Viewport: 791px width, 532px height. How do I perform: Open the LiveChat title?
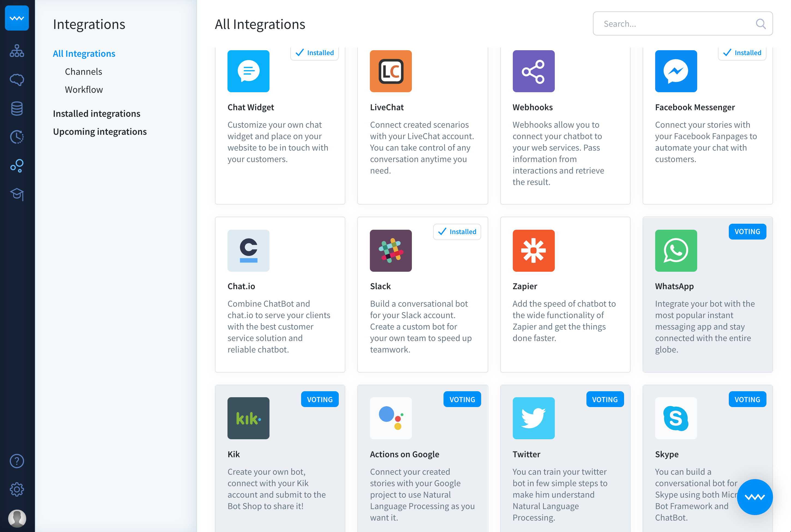coord(387,107)
